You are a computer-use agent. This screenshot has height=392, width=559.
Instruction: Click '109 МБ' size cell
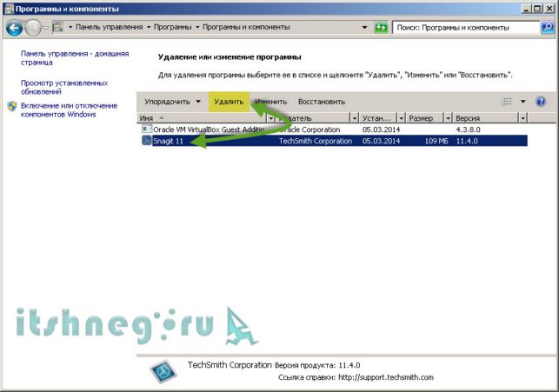436,141
